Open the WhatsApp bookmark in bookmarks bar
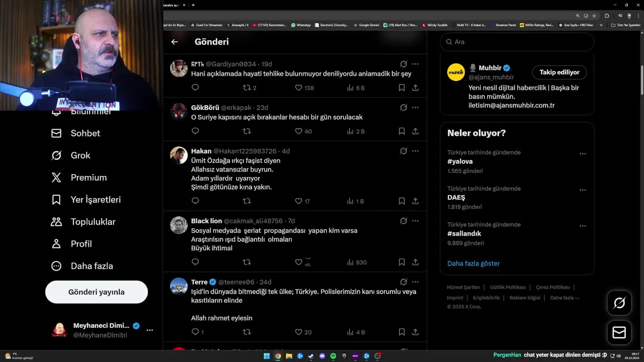 [301, 25]
